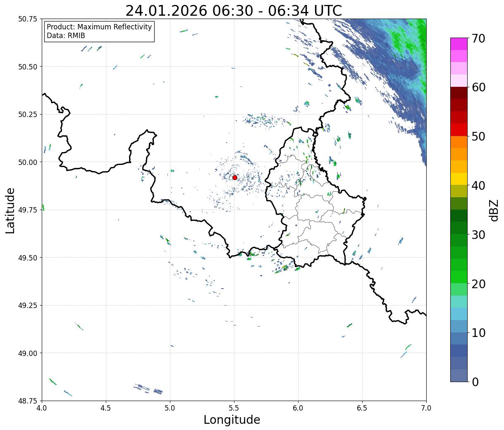Click the 20 colorbar tick label
Image resolution: width=504 pixels, height=430 pixels.
(x=478, y=284)
